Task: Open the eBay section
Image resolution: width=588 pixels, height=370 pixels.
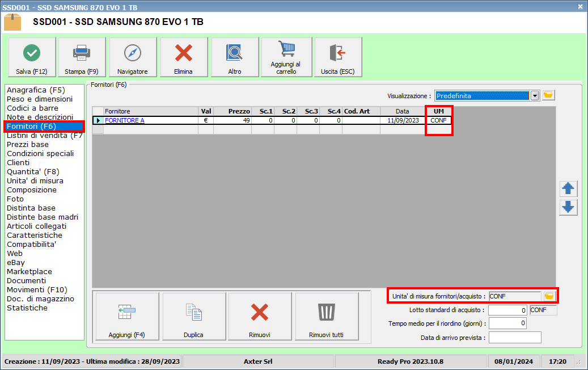Action: coord(16,263)
